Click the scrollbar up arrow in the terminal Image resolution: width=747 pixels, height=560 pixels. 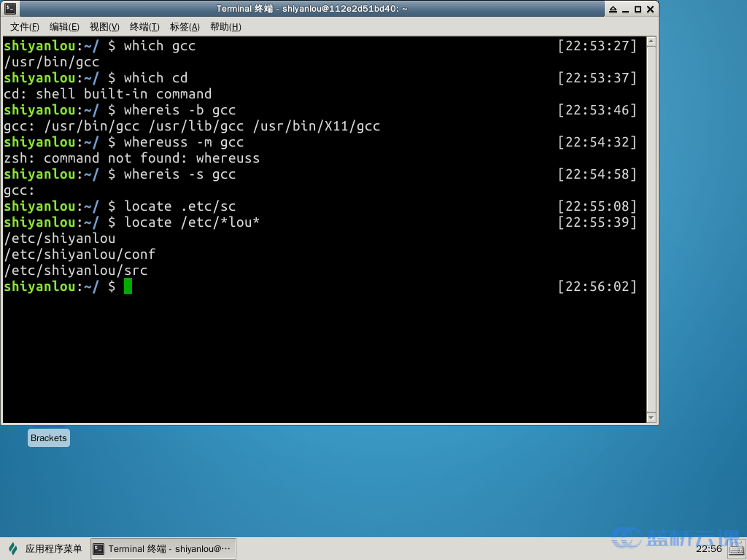coord(651,42)
